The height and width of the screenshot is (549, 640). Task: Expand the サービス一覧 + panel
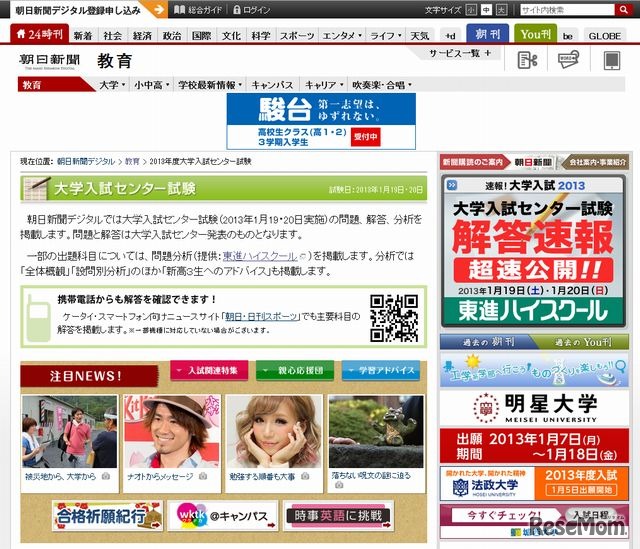point(460,53)
